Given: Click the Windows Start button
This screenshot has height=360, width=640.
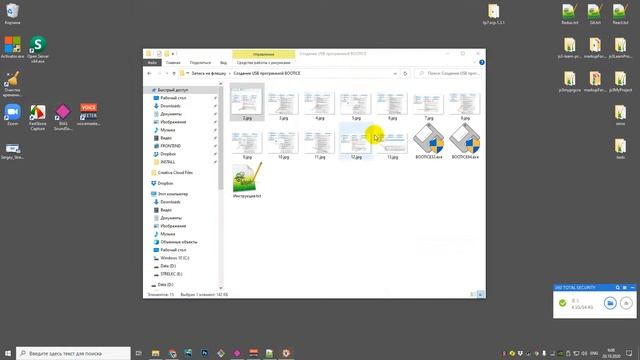Looking at the screenshot, I should click(8, 353).
